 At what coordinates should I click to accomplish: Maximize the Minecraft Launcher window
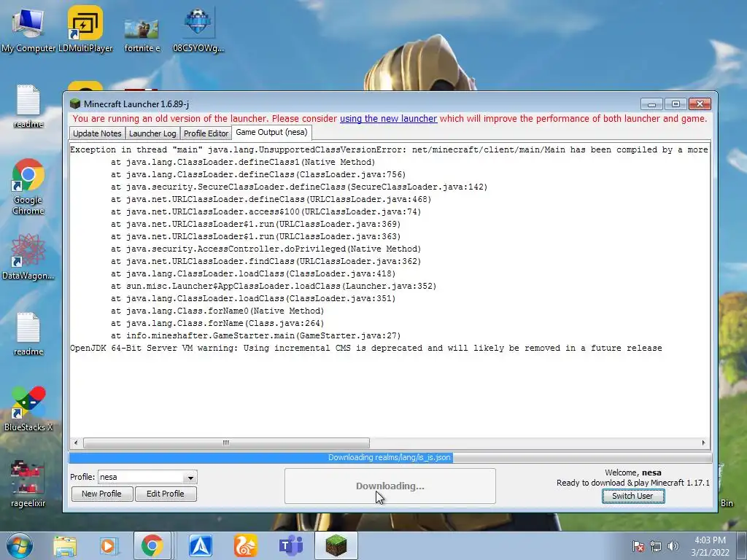click(x=676, y=104)
